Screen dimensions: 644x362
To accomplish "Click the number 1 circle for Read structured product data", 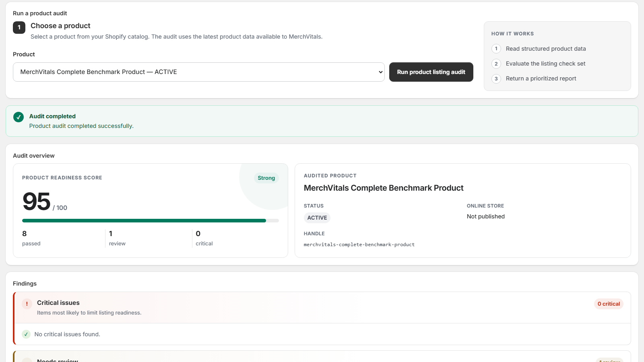I will click(496, 49).
